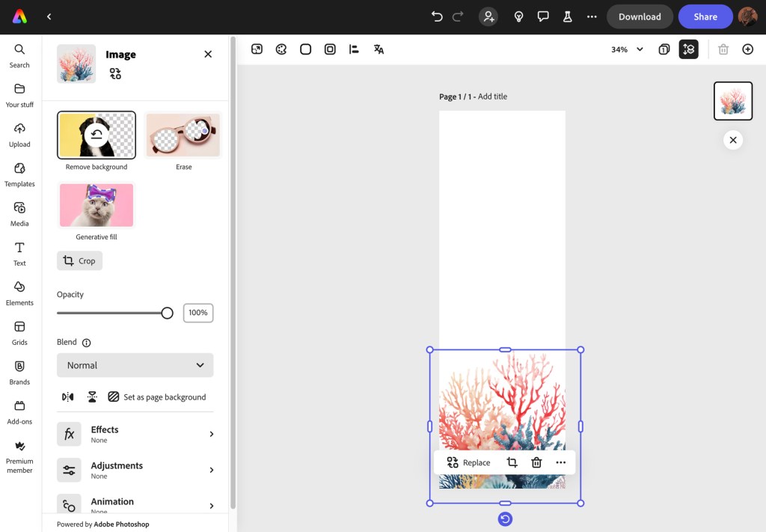This screenshot has width=766, height=532.
Task: Click the undo arrow in top bar
Action: pyautogui.click(x=437, y=16)
